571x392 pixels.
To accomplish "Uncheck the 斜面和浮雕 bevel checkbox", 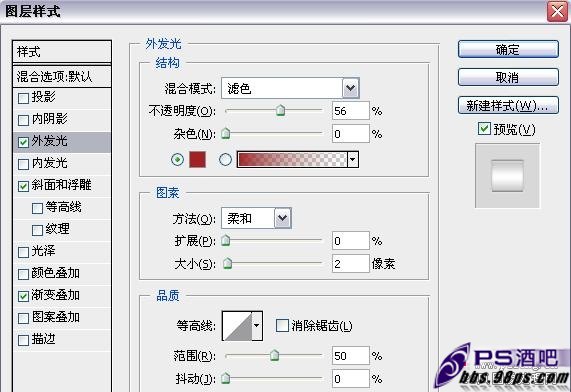I will click(23, 186).
